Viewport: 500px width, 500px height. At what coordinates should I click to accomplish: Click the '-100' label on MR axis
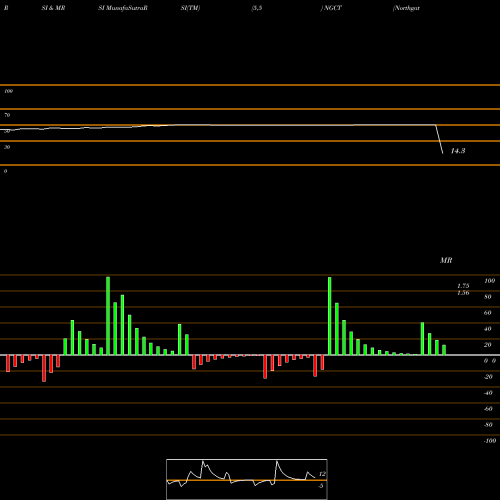[490, 441]
